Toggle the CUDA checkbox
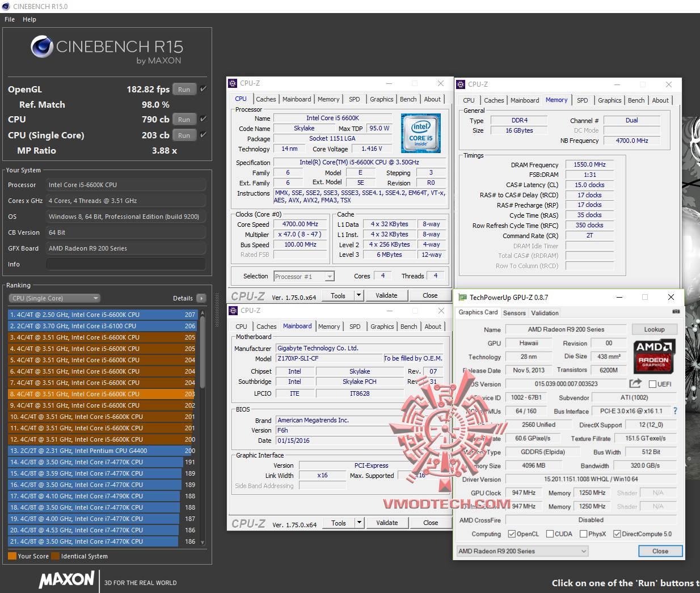Image resolution: width=700 pixels, height=593 pixels. coord(550,533)
